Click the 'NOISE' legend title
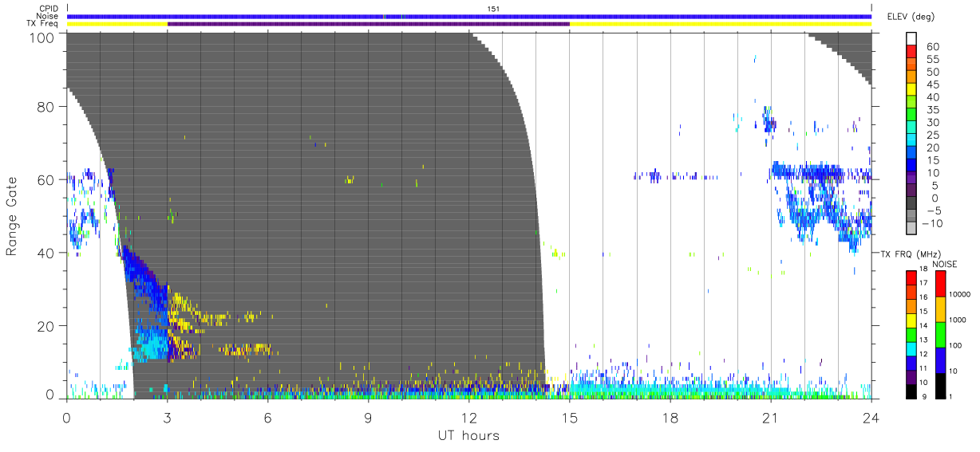Screen dimensions: 980x452 [x=946, y=264]
